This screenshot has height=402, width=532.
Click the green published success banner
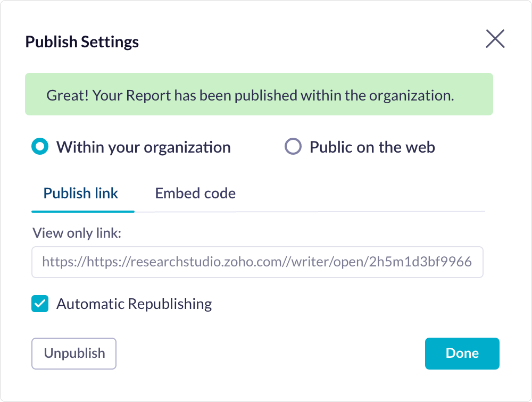tap(259, 95)
